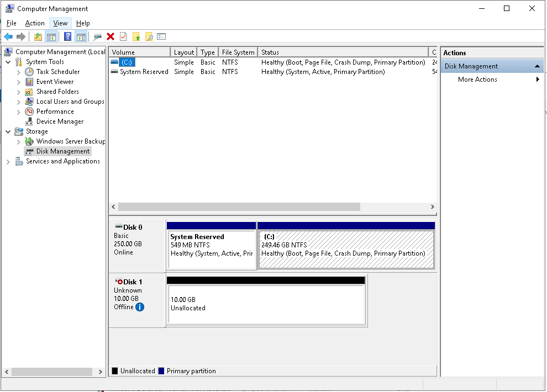The image size is (547, 392).
Task: Toggle the Show/Hide Action Pane button
Action: pyautogui.click(x=81, y=37)
